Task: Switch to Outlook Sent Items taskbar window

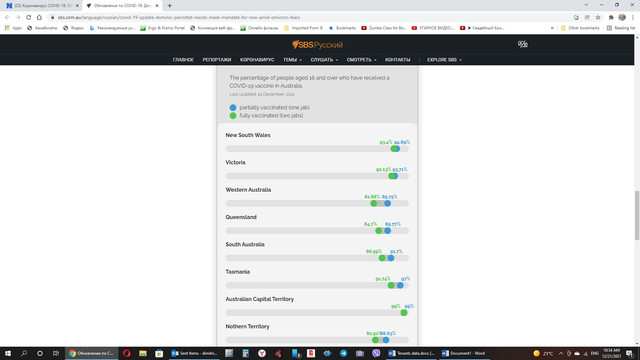Action: point(195,353)
